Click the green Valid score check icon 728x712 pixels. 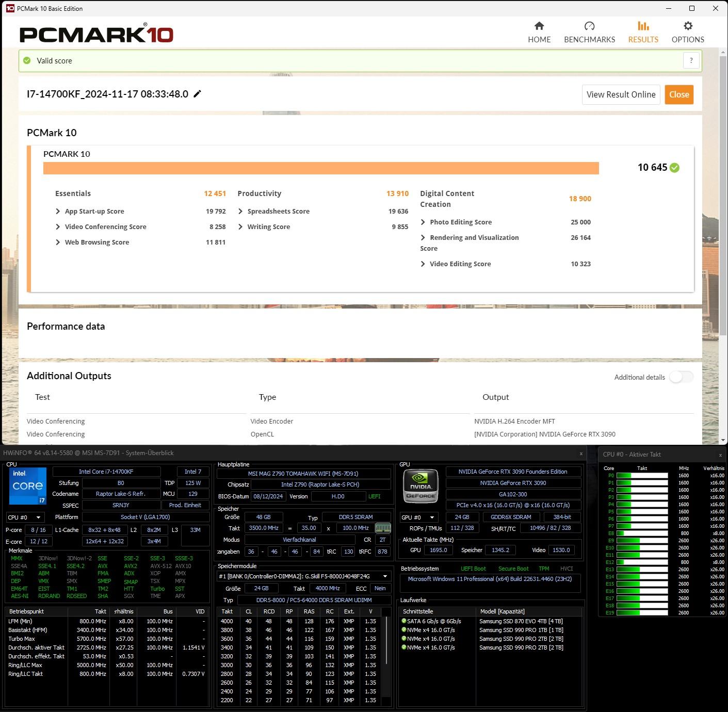[x=27, y=60]
